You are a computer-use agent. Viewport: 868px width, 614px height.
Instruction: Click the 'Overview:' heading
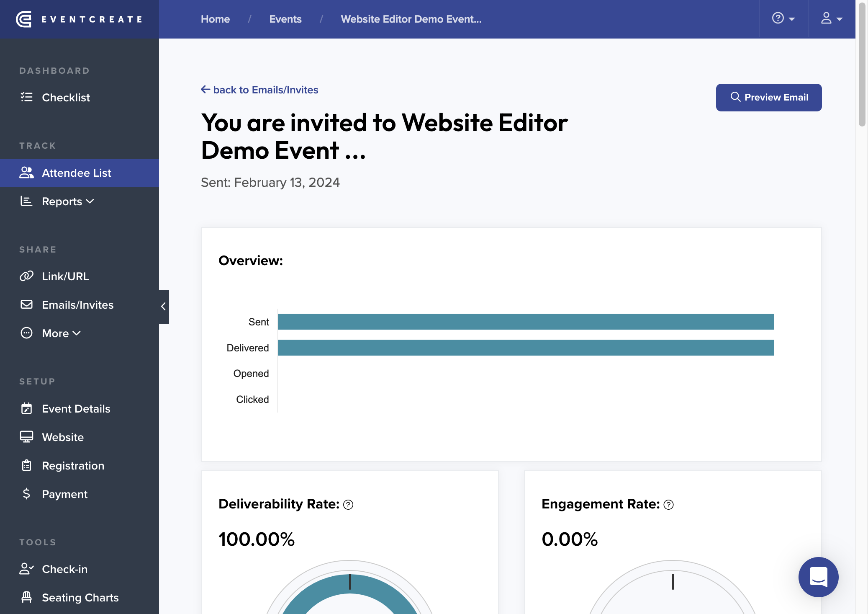tap(251, 261)
